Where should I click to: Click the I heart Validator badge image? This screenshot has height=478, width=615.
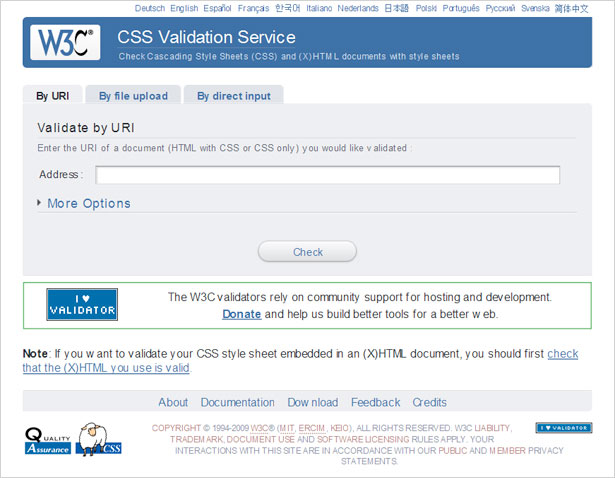coord(82,304)
